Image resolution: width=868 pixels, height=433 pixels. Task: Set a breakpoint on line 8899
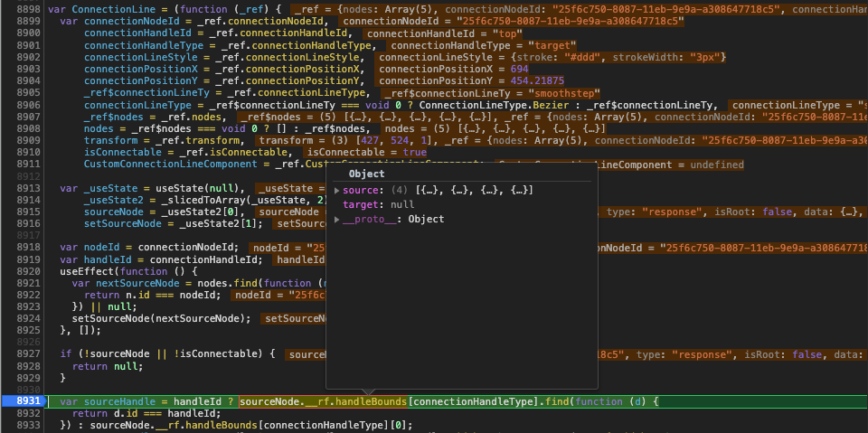point(28,22)
